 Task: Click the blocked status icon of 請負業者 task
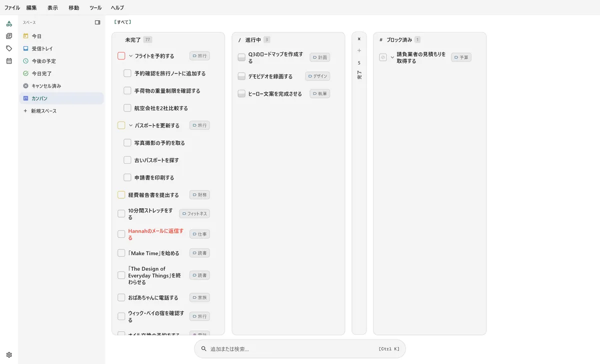coord(383,57)
